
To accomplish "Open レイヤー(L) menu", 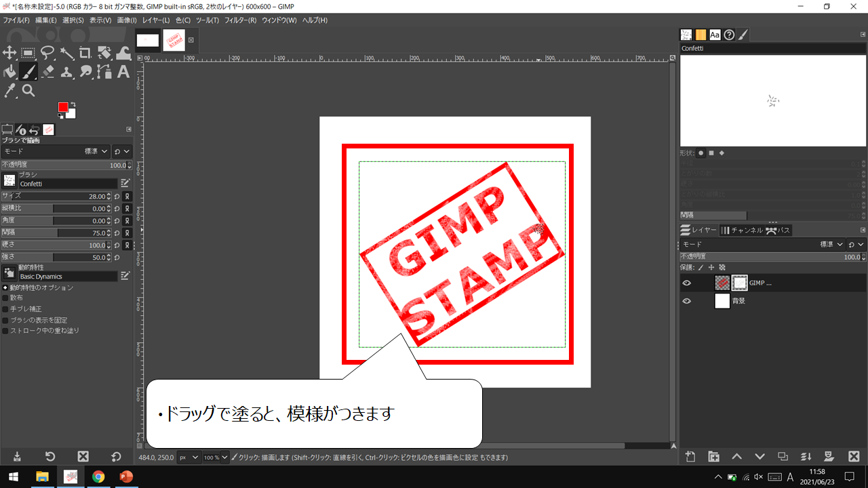I will (156, 20).
